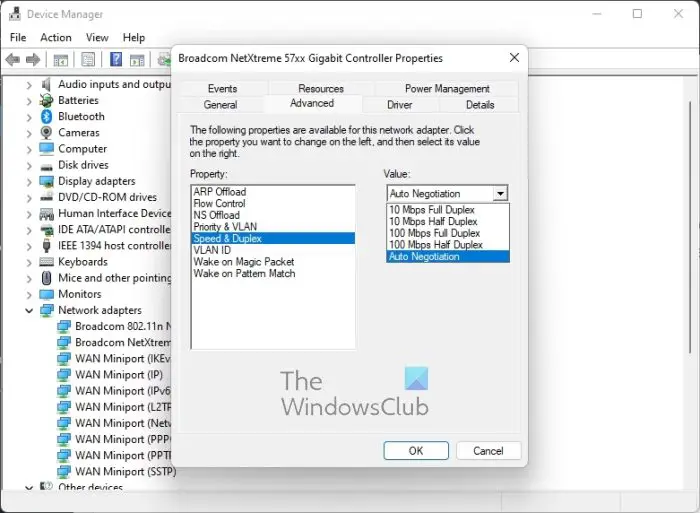Screen dimensions: 700x513
Task: Switch to the Power Management tab
Action: pyautogui.click(x=447, y=88)
